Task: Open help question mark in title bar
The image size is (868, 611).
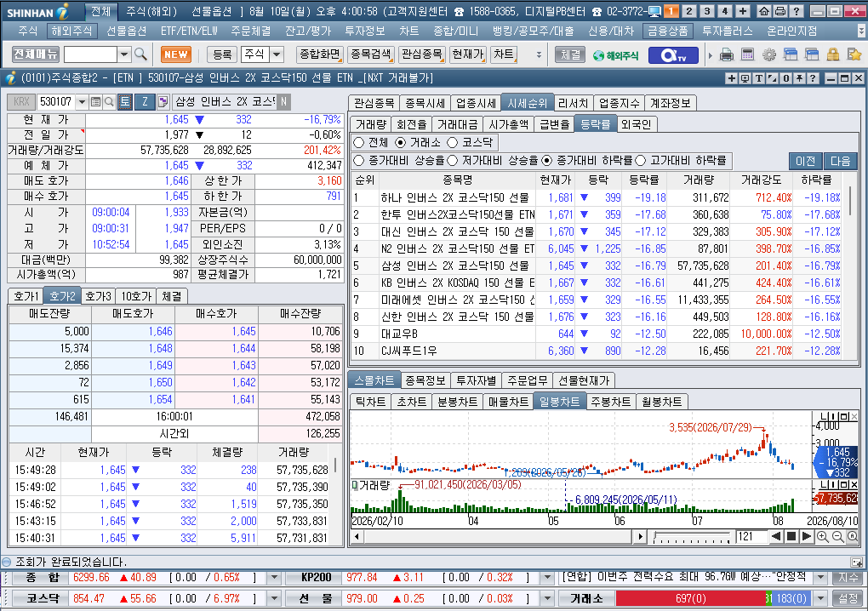Action: pyautogui.click(x=796, y=11)
